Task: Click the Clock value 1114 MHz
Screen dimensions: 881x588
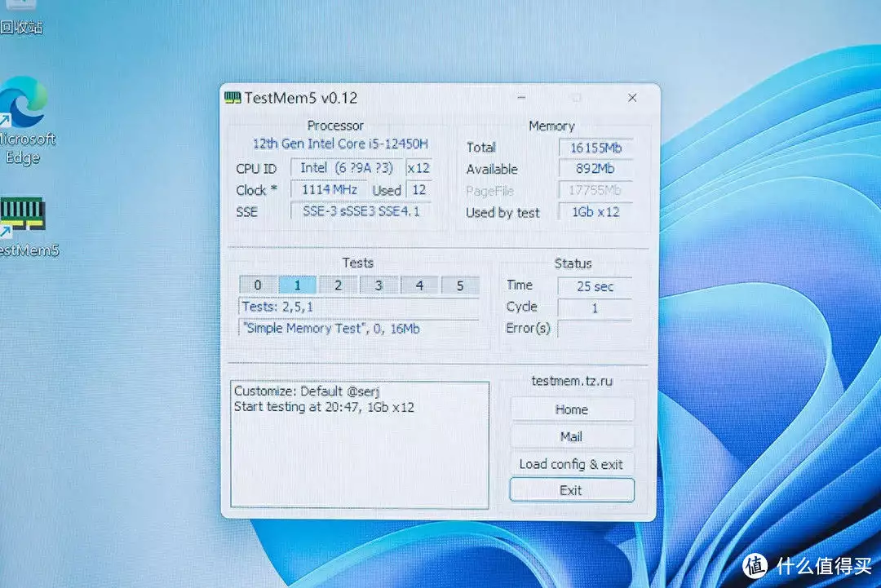Action: 330,190
